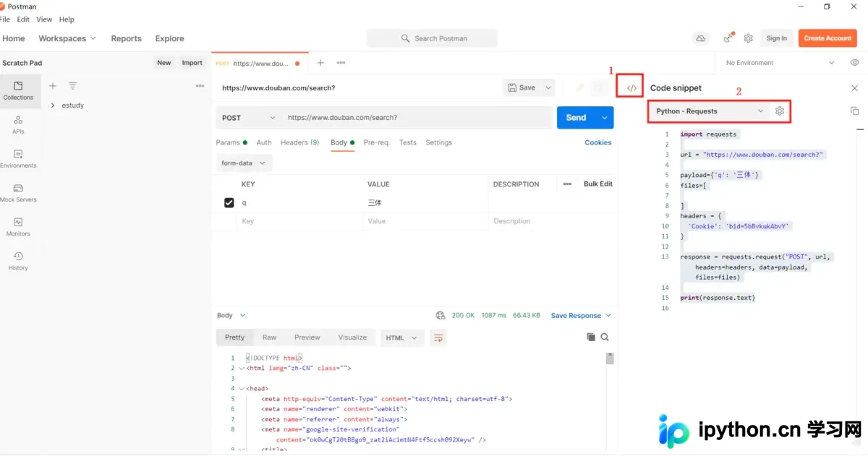
Task: Open the No Environment dropdown
Action: pos(780,63)
